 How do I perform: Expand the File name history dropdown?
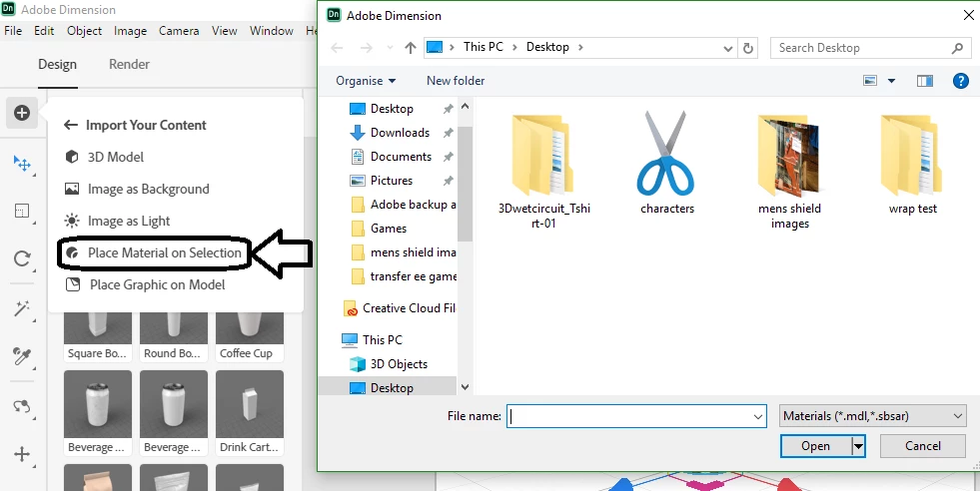point(758,417)
